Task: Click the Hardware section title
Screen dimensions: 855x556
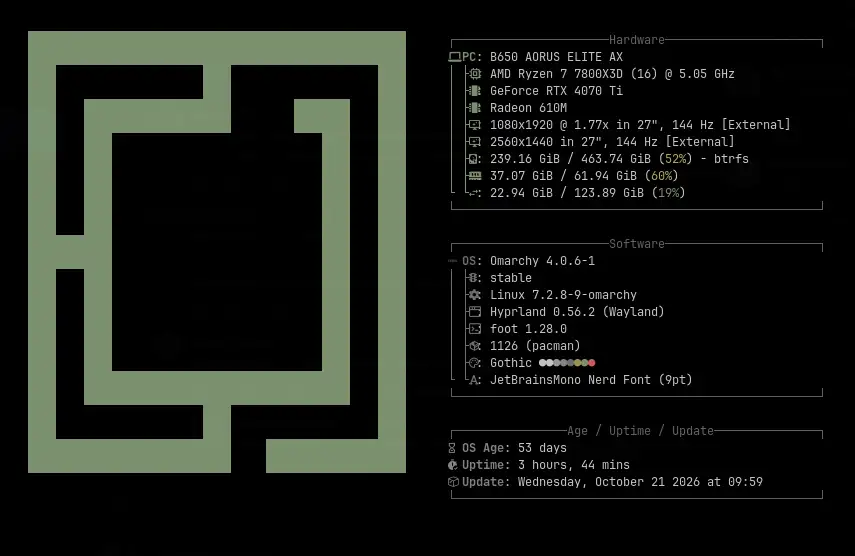Action: [x=636, y=40]
